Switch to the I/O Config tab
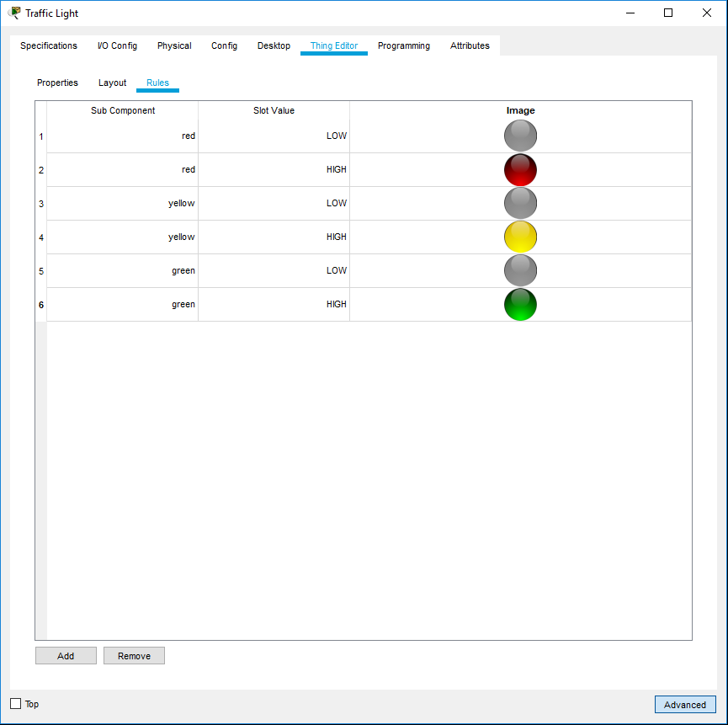This screenshot has width=728, height=725. 118,45
